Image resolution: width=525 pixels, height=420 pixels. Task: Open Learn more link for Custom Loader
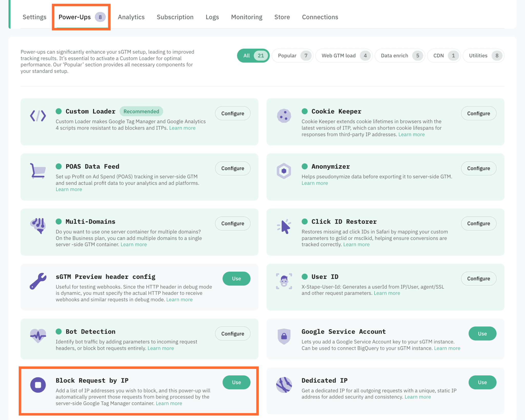click(182, 128)
